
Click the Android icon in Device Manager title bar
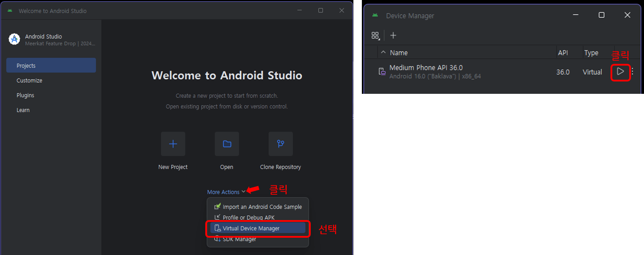click(375, 15)
